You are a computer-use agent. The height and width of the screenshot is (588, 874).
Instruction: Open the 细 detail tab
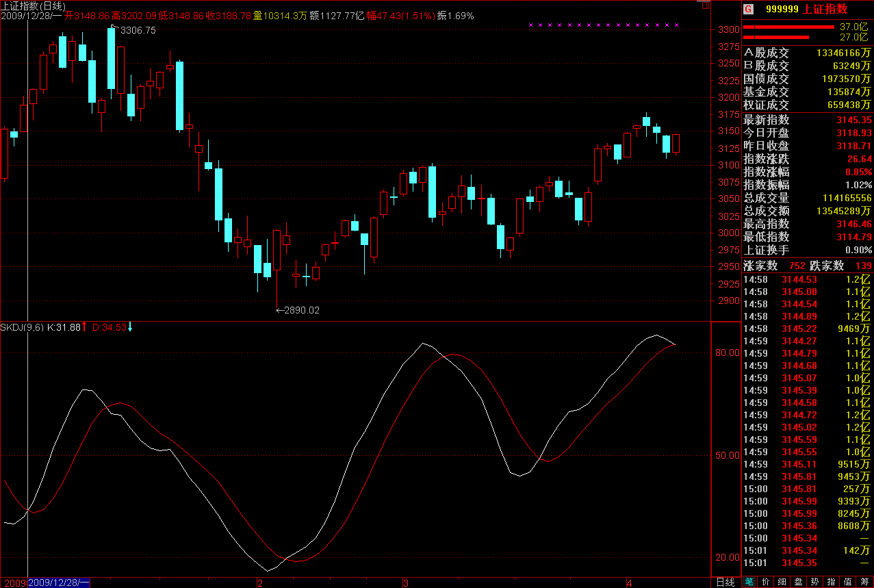(782, 582)
